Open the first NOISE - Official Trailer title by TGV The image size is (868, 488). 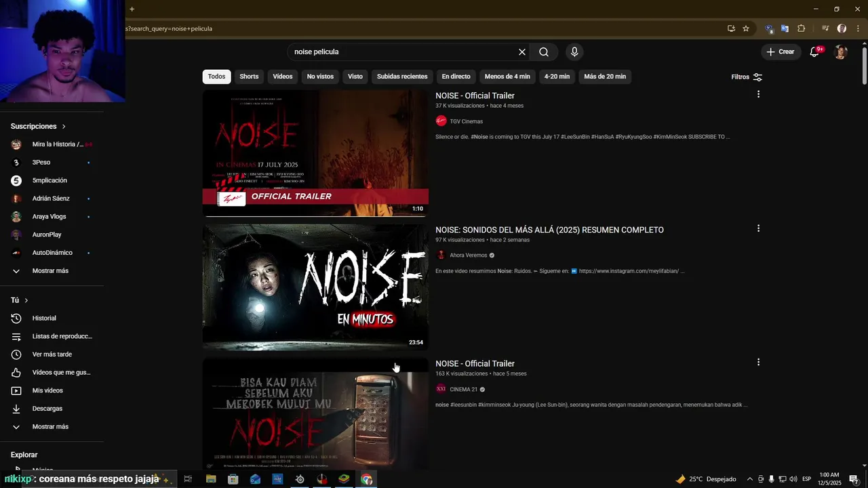coord(475,96)
